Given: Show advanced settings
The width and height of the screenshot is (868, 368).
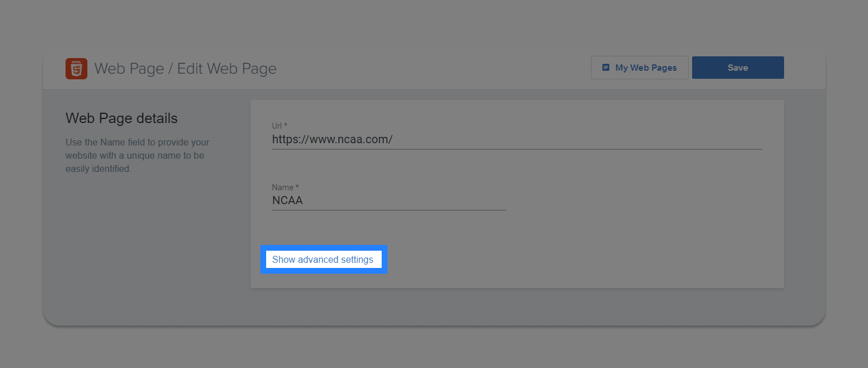Looking at the screenshot, I should [x=323, y=259].
